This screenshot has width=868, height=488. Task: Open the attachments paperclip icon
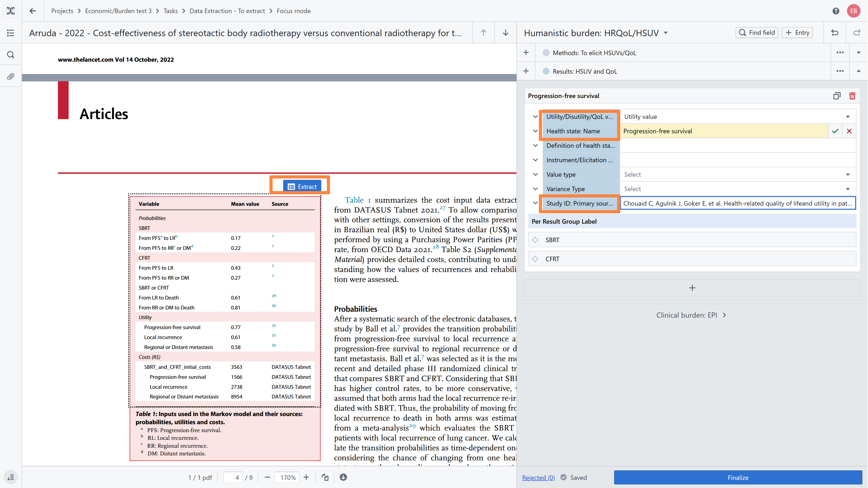pos(11,76)
